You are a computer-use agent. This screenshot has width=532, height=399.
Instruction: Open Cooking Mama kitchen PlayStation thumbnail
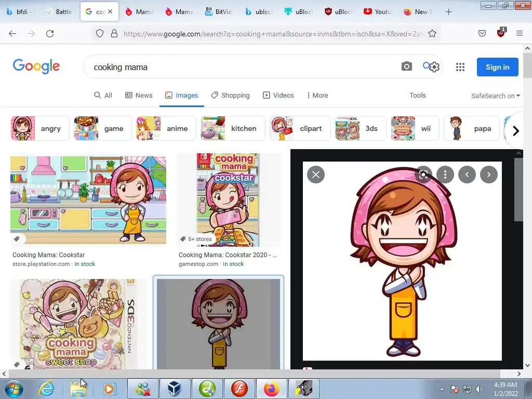88,200
